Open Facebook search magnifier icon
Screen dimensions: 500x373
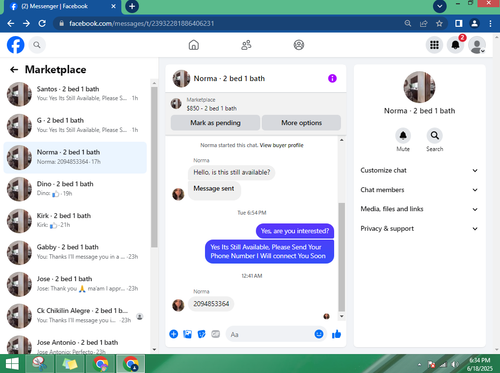coord(37,45)
